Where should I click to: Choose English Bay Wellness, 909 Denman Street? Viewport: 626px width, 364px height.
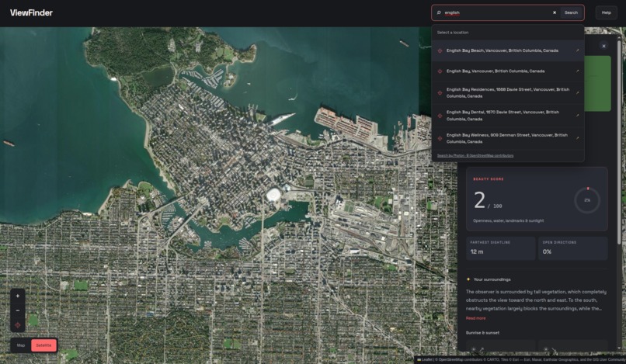click(508, 138)
